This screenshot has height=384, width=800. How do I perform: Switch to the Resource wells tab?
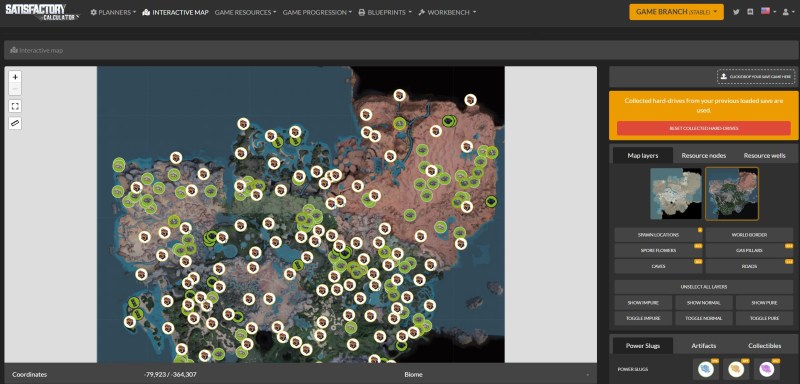[764, 156]
